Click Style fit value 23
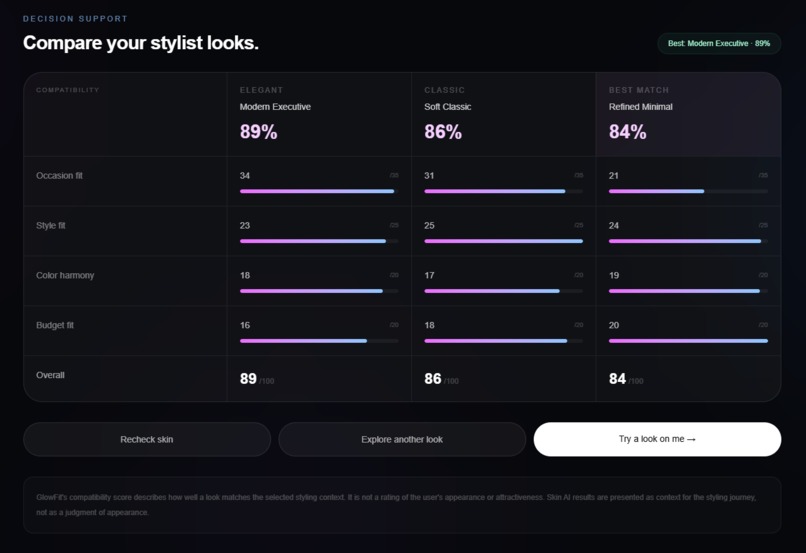This screenshot has width=806, height=553. pyautogui.click(x=245, y=226)
